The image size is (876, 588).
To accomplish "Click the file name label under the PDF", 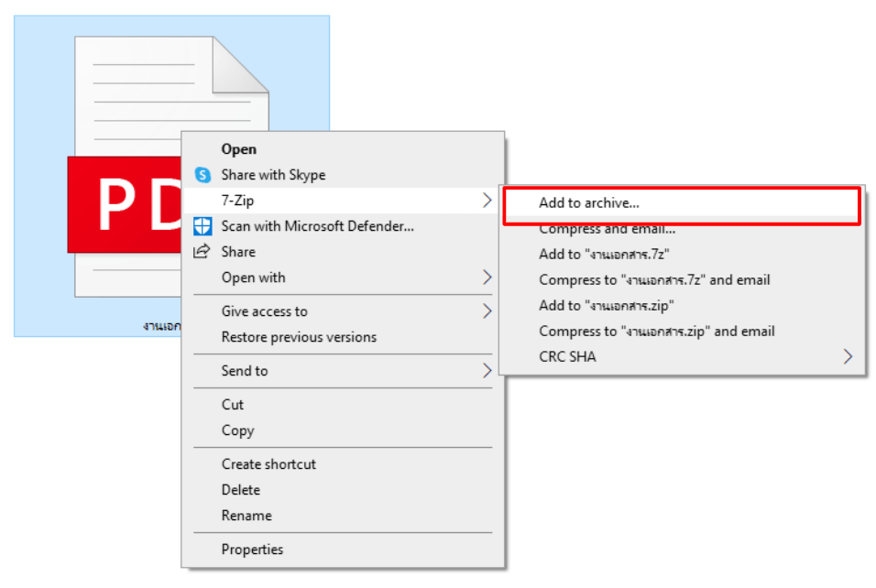I will point(161,325).
